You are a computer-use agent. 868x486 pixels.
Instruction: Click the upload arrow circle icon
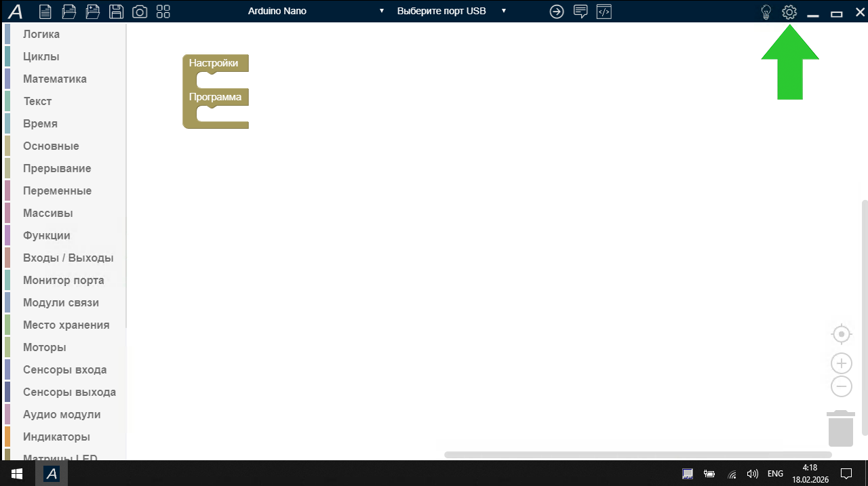pos(557,12)
